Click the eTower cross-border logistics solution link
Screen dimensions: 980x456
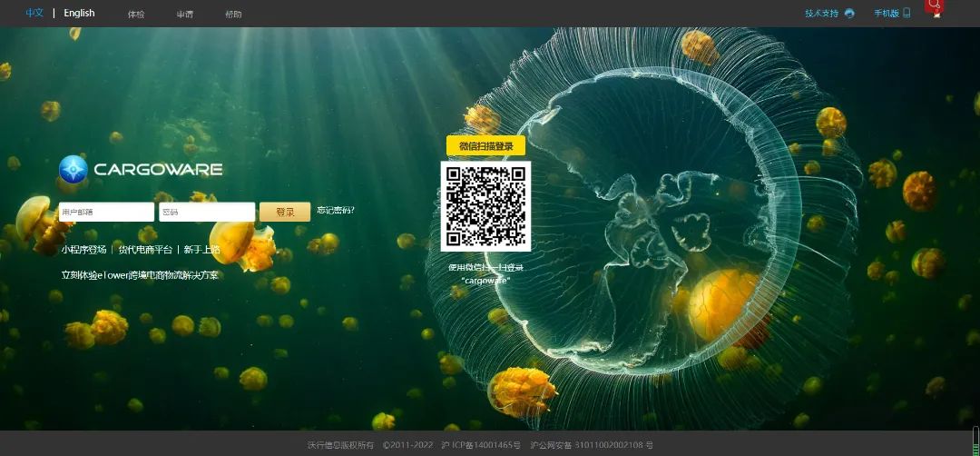point(140,275)
